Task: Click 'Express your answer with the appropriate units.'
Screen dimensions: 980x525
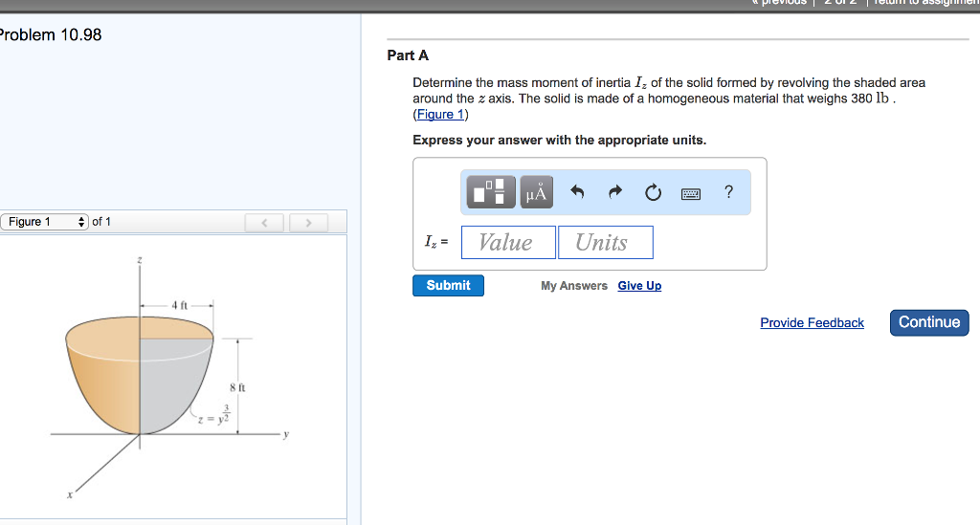Action: pos(559,140)
